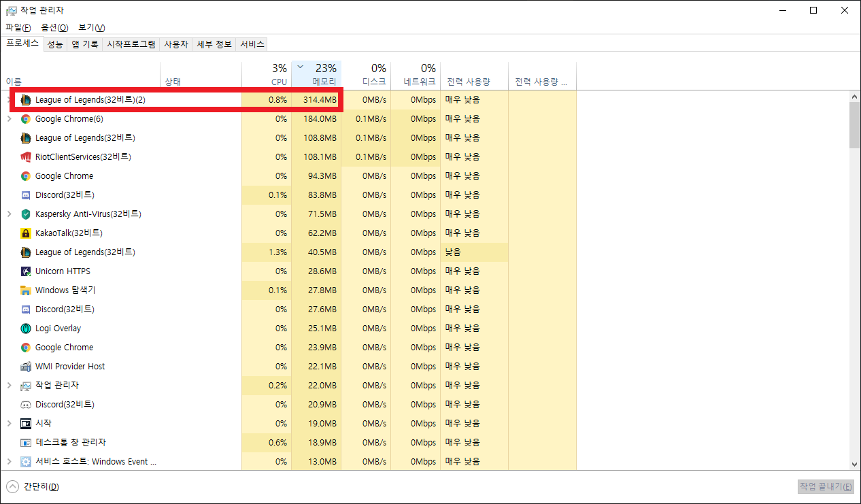Expand the Kaspersky Anti-Virus(32비트) group
This screenshot has height=504, width=861.
coord(9,214)
